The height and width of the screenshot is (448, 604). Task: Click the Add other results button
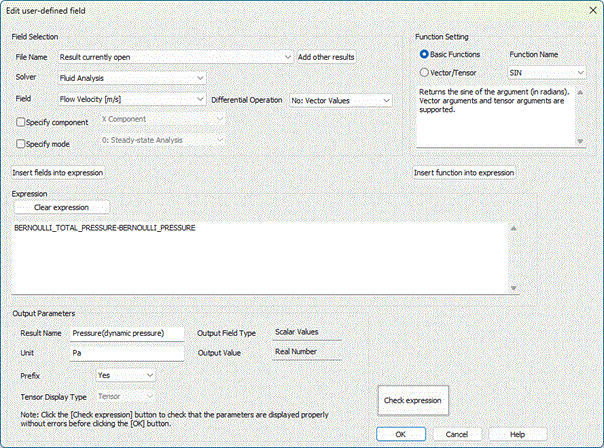(x=327, y=57)
